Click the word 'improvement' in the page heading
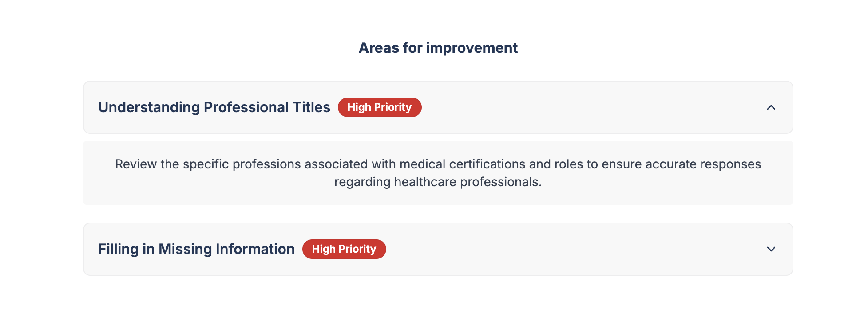This screenshot has height=309, width=868. click(472, 48)
